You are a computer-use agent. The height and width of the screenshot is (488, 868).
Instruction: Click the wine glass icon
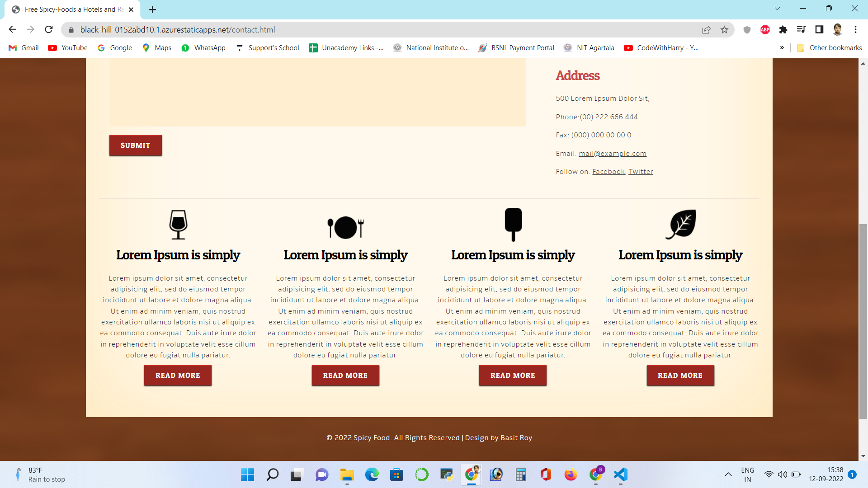click(x=178, y=225)
